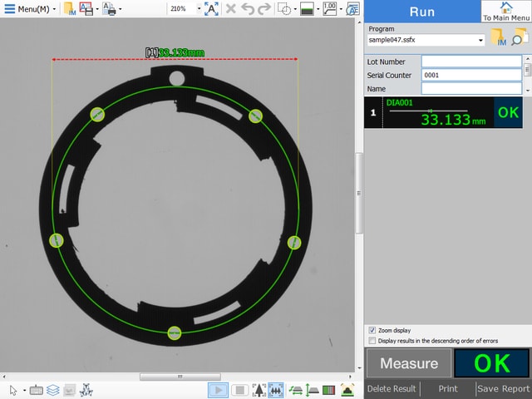Click Delete Result button

pos(392,389)
